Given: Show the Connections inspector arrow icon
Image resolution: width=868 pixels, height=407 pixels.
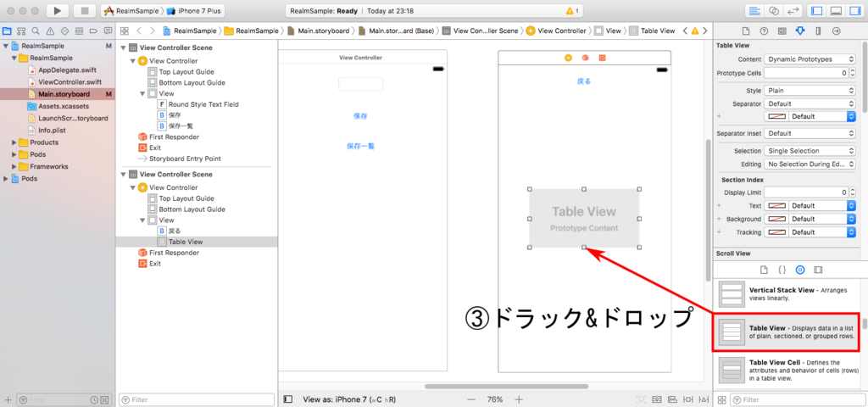Looking at the screenshot, I should click(x=837, y=31).
